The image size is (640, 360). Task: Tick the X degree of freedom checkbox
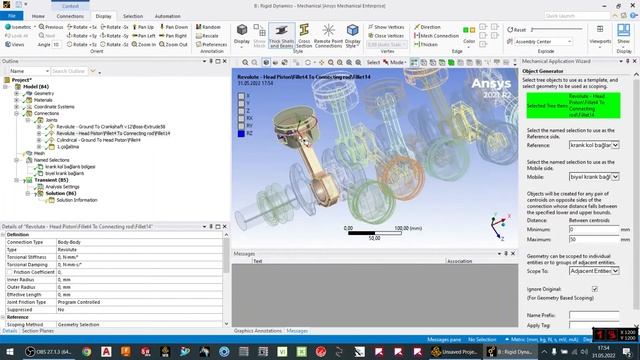point(241,96)
